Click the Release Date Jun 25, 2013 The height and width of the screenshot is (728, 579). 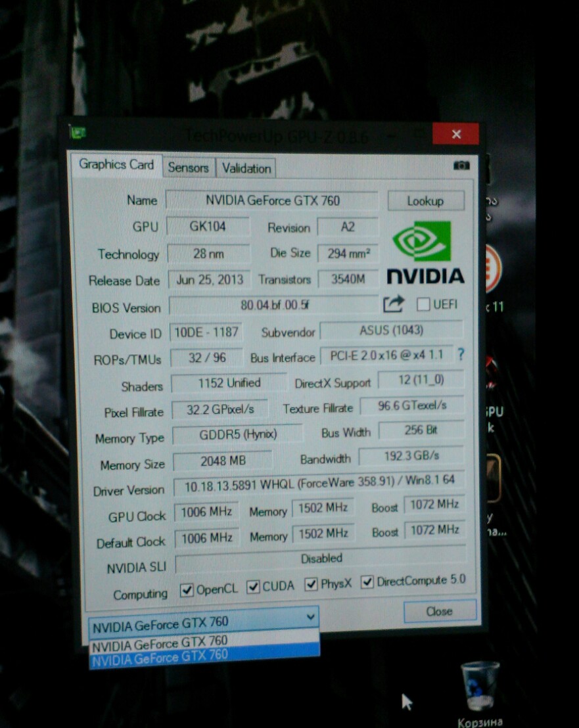point(210,279)
